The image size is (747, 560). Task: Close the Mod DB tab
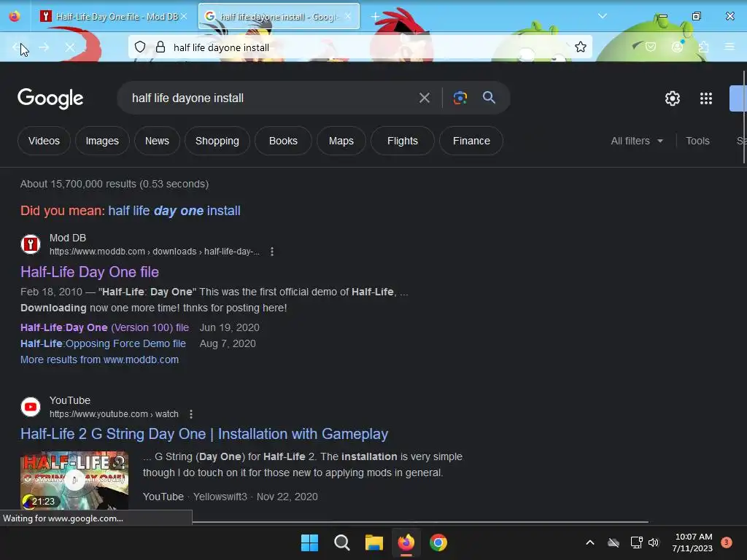tap(184, 16)
